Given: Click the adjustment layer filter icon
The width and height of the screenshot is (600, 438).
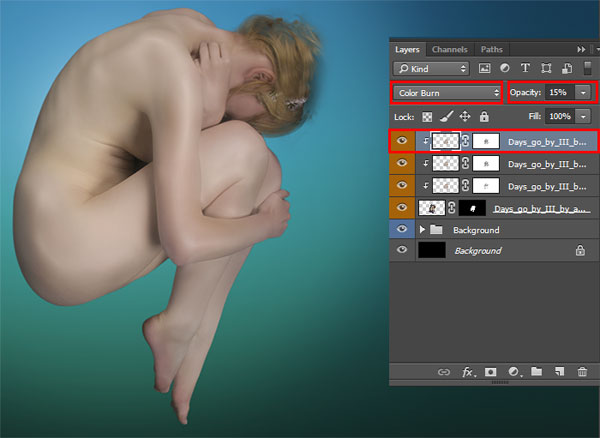Looking at the screenshot, I should (505, 68).
